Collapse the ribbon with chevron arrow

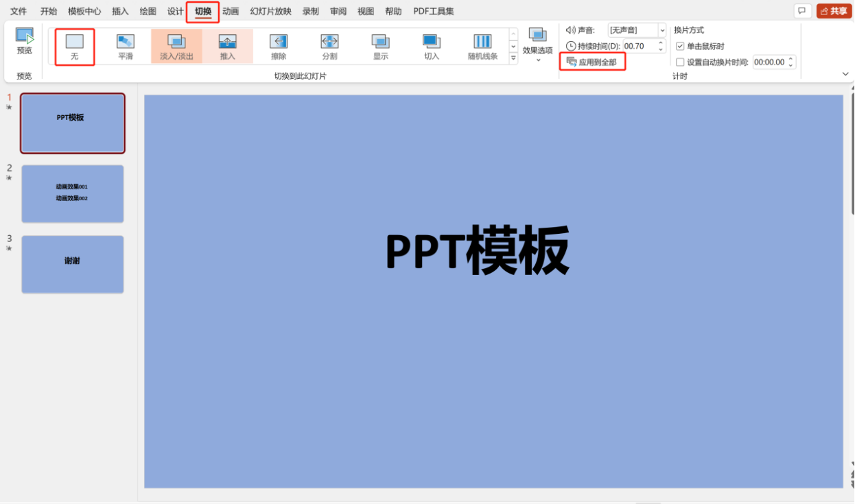pos(845,74)
